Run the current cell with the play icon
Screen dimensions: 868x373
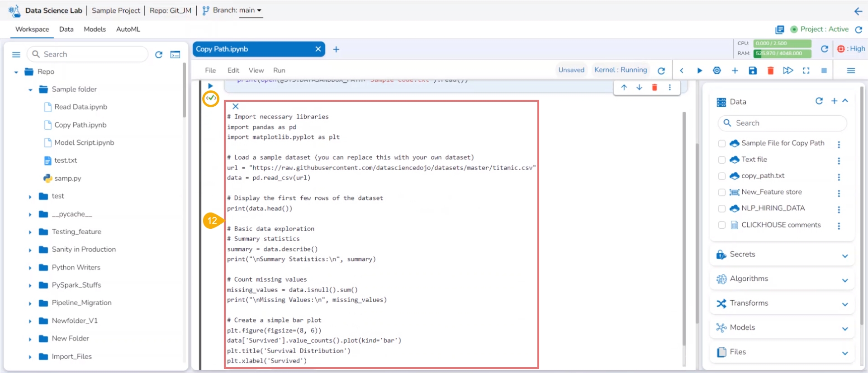(x=699, y=71)
